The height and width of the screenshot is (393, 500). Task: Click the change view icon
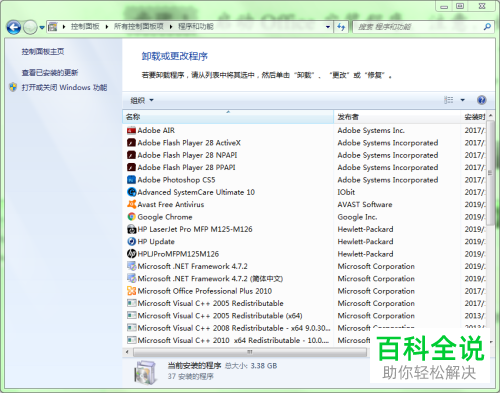448,100
